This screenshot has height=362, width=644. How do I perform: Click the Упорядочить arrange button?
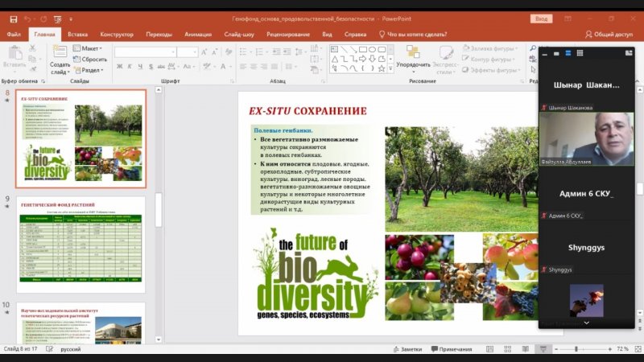(413, 58)
